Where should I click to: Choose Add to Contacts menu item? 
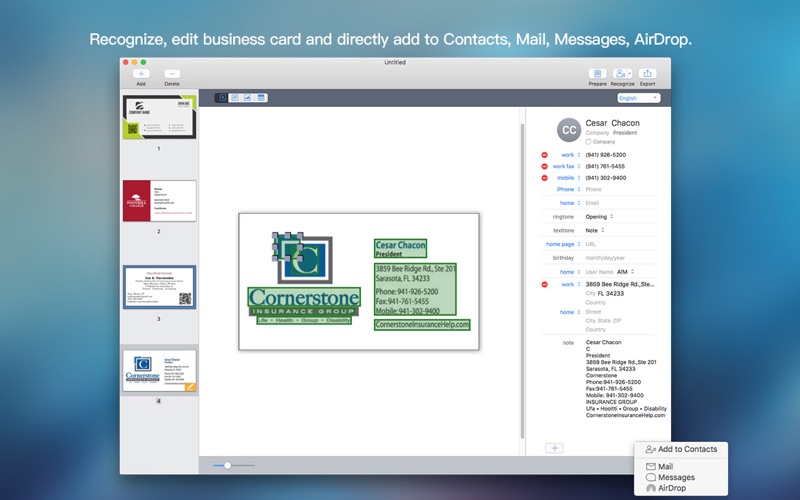coord(681,449)
